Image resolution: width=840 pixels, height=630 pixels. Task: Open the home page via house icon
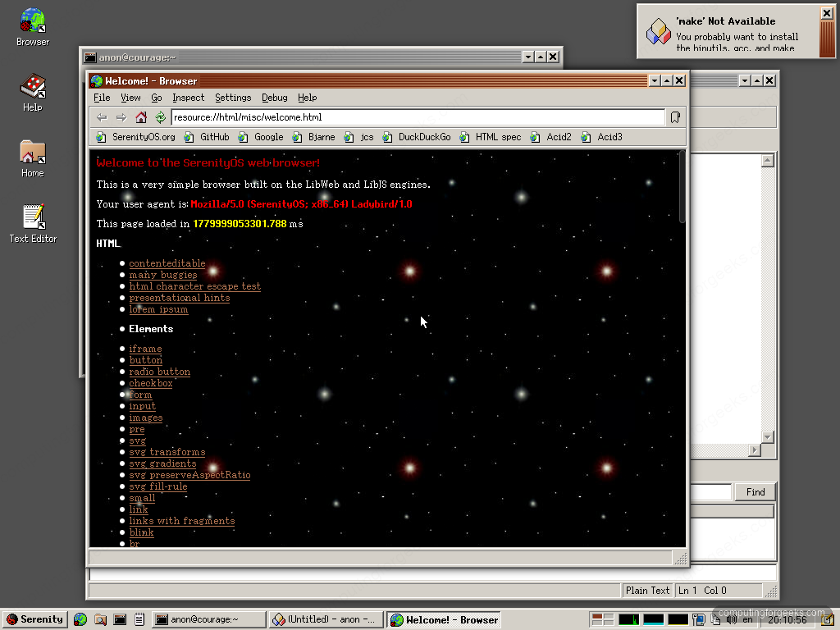click(x=141, y=117)
